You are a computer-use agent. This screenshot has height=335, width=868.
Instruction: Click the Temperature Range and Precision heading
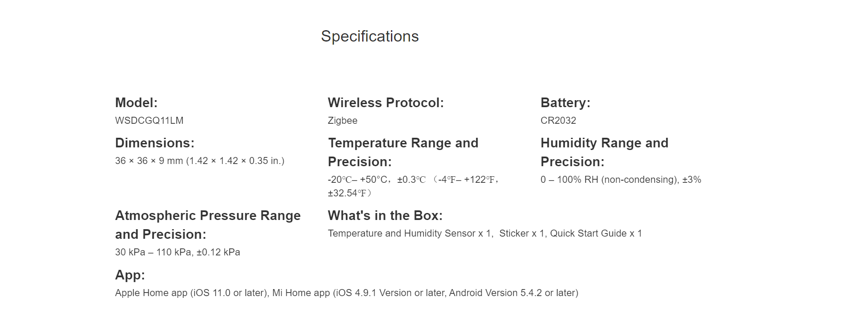pos(403,152)
